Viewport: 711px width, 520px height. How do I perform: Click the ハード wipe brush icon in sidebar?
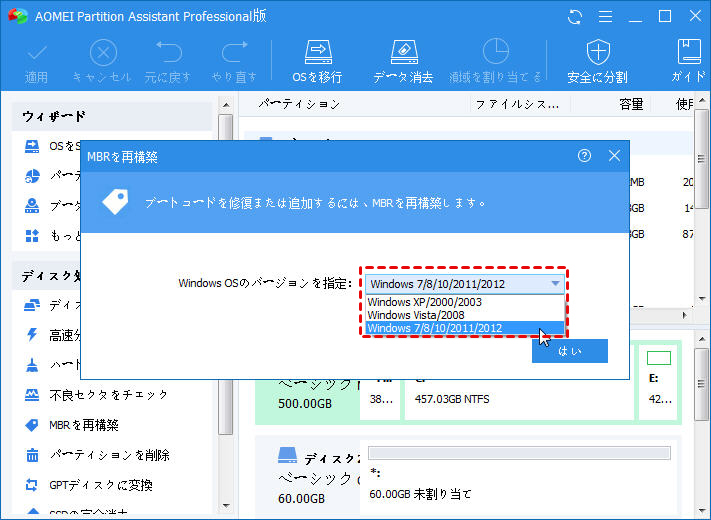tap(32, 365)
